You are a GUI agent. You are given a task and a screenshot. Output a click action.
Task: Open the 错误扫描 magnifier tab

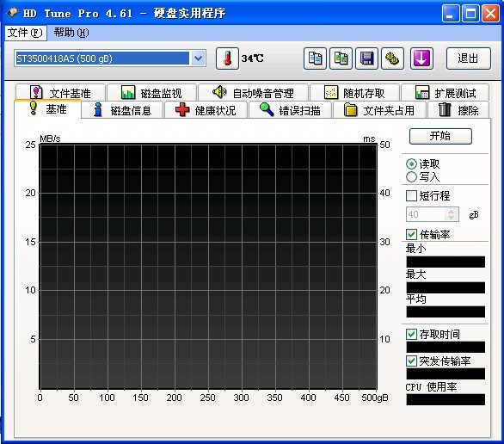click(x=290, y=110)
